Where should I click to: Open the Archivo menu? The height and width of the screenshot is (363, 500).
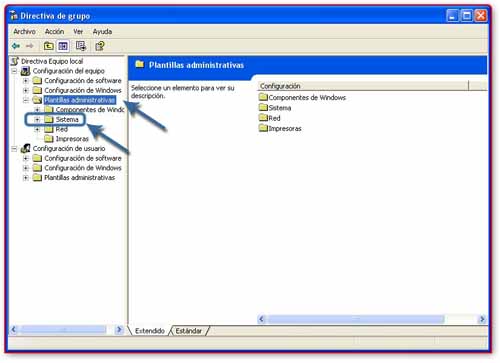click(24, 32)
